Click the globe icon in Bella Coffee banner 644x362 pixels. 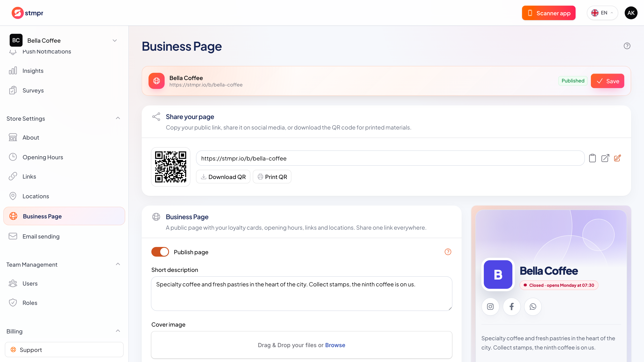coord(157,81)
